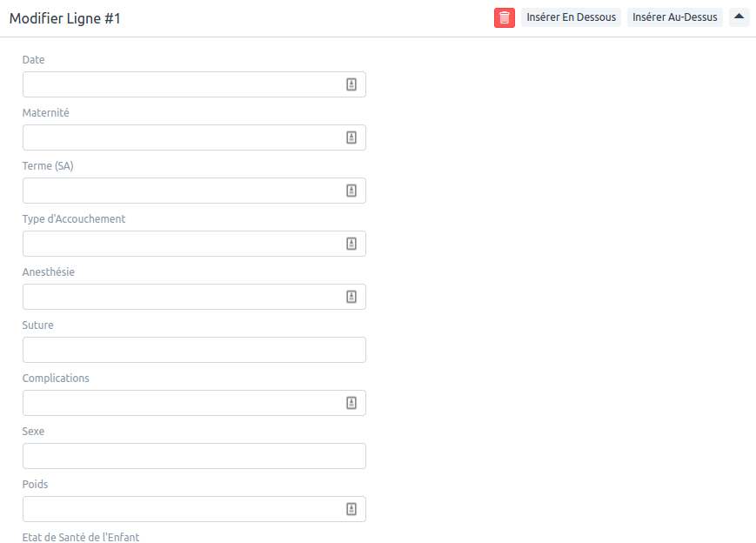756x543 pixels.
Task: Click the icon inside the Maternité field
Action: coord(351,137)
